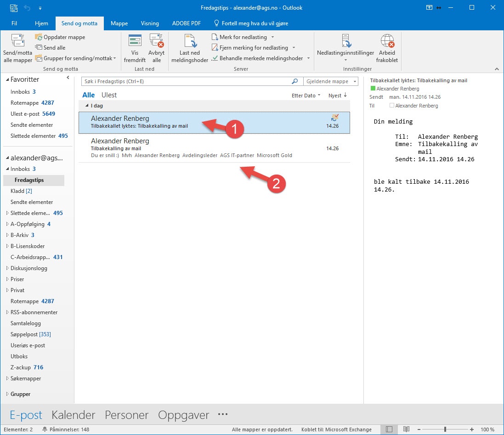Expand the A-Oppfølging folder
Image resolution: width=504 pixels, height=435 pixels.
pyautogui.click(x=7, y=224)
